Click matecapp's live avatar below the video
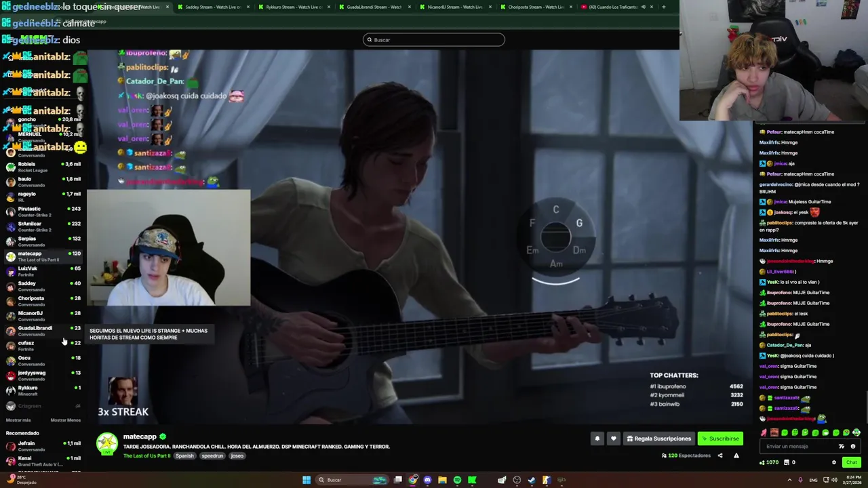 pyautogui.click(x=106, y=444)
